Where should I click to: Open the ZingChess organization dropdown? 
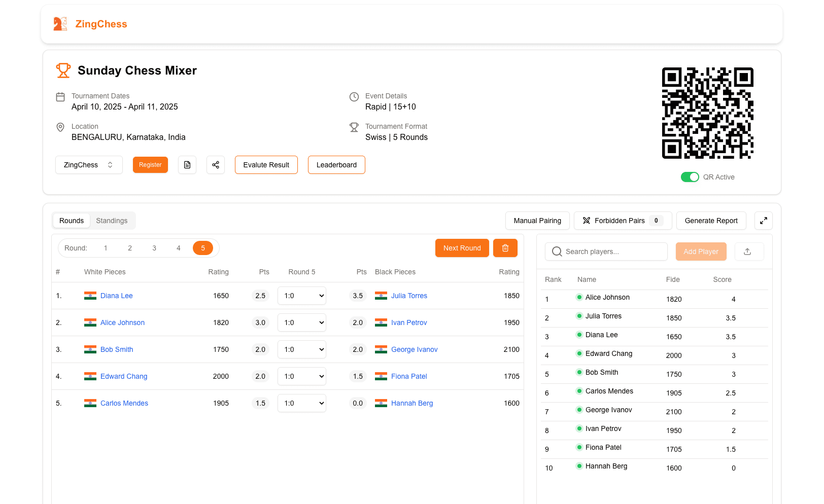[x=89, y=165]
